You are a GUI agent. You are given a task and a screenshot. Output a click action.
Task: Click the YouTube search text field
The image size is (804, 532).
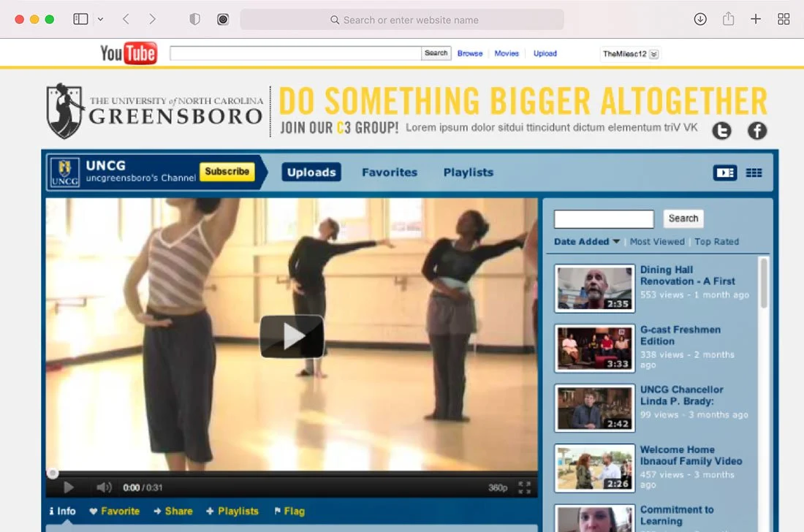tap(295, 53)
